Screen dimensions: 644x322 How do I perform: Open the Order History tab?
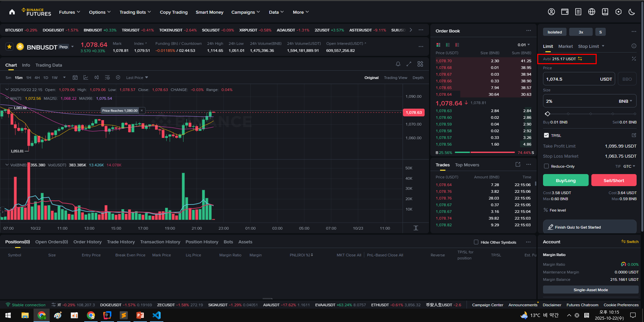click(87, 242)
